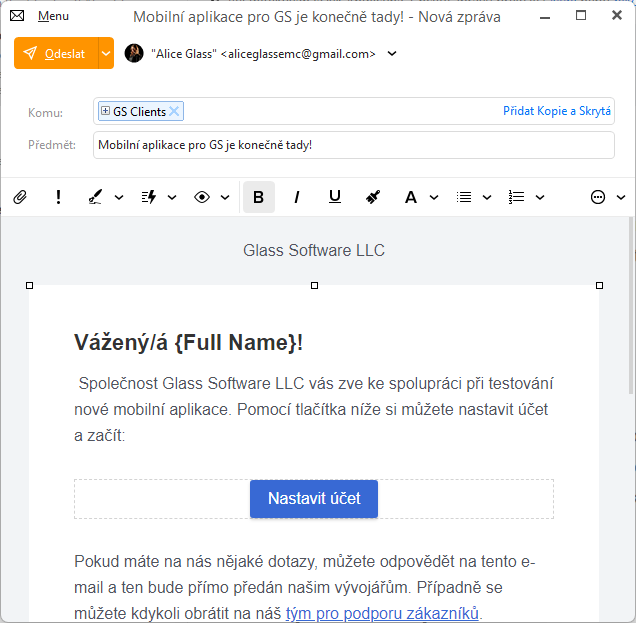Open bulleted list style dropdown
636x623 pixels.
pos(487,198)
